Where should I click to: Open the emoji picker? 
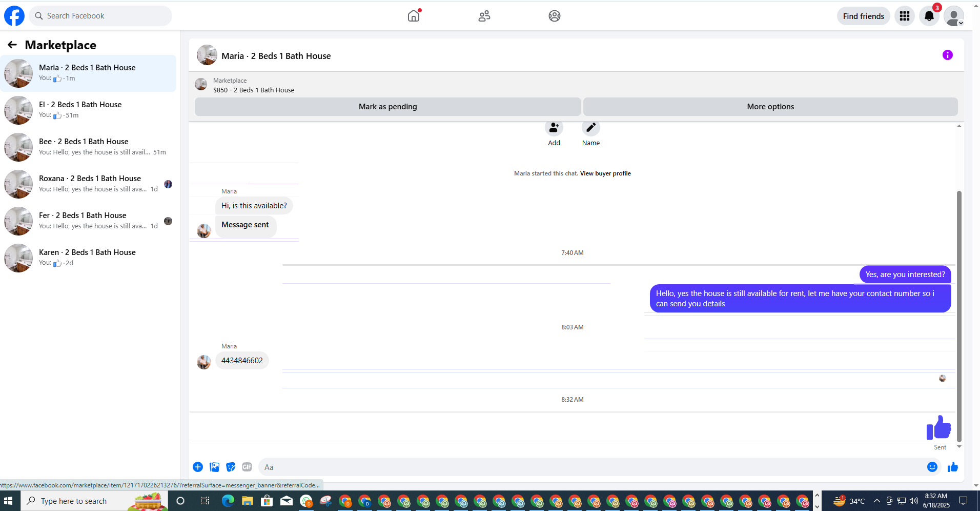932,467
